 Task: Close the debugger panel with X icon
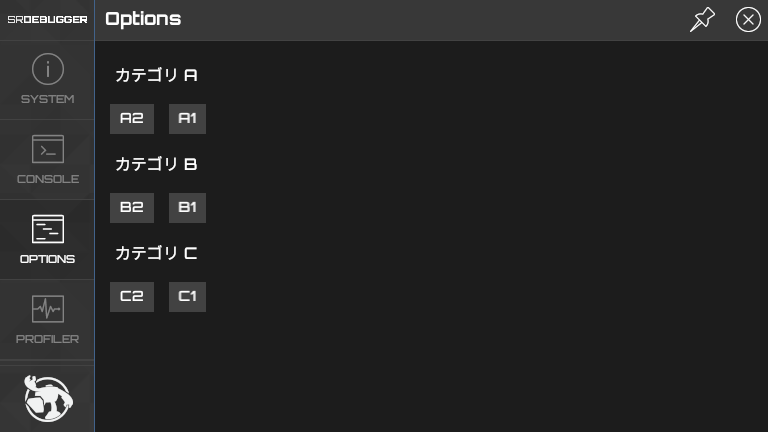(x=748, y=19)
